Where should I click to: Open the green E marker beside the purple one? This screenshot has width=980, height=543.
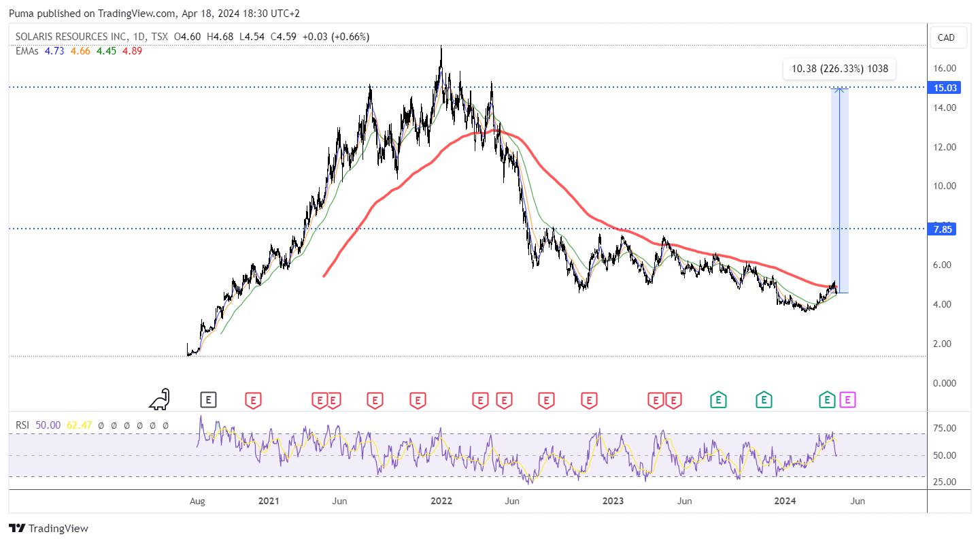click(x=827, y=400)
